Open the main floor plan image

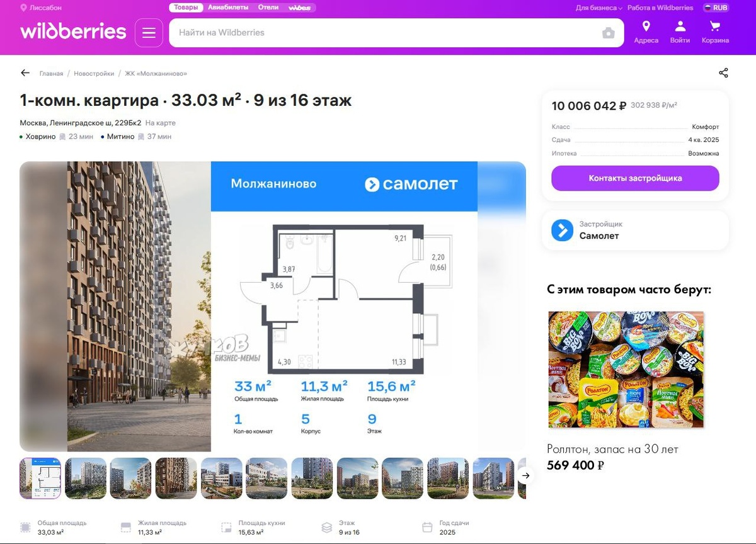click(273, 307)
